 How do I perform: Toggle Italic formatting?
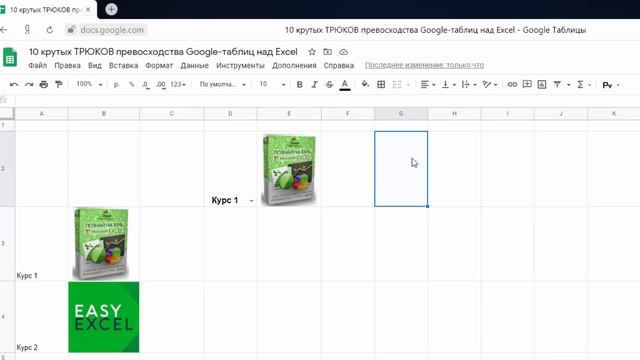[x=314, y=84]
